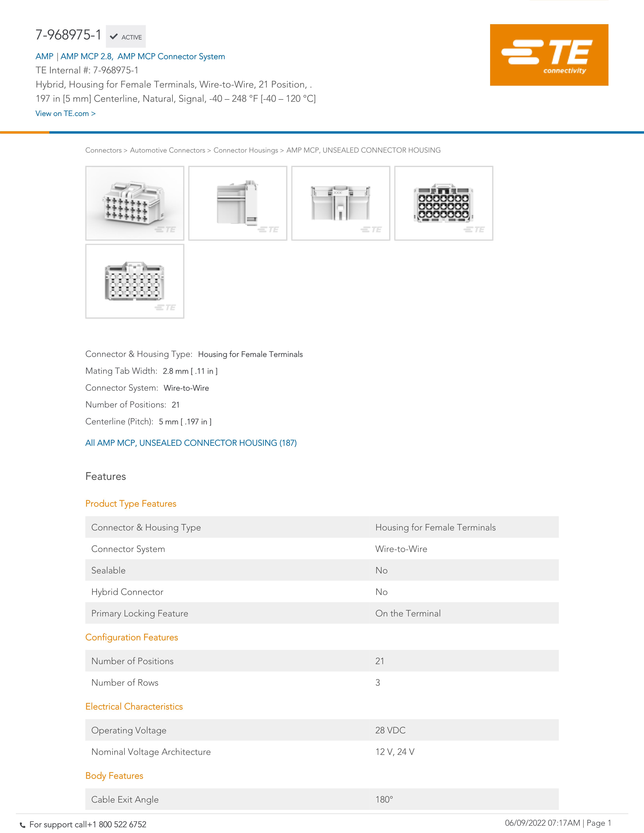Click the View on TE.com link
The width and height of the screenshot is (644, 833).
tap(66, 114)
